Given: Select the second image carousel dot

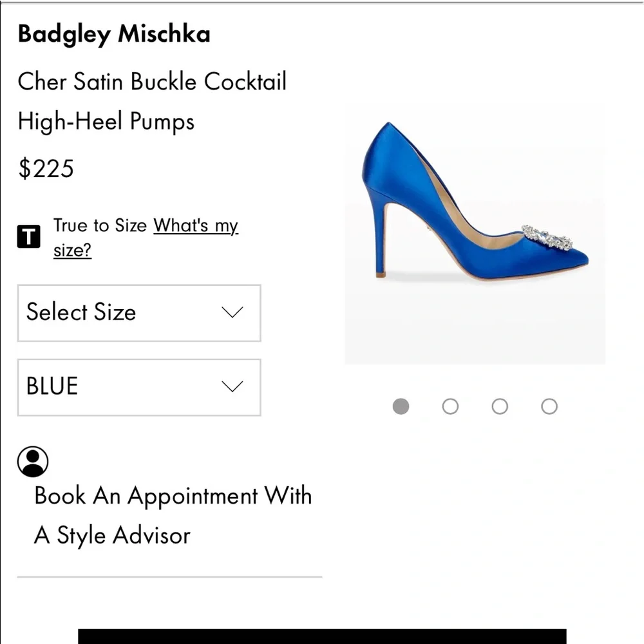Looking at the screenshot, I should (x=450, y=406).
